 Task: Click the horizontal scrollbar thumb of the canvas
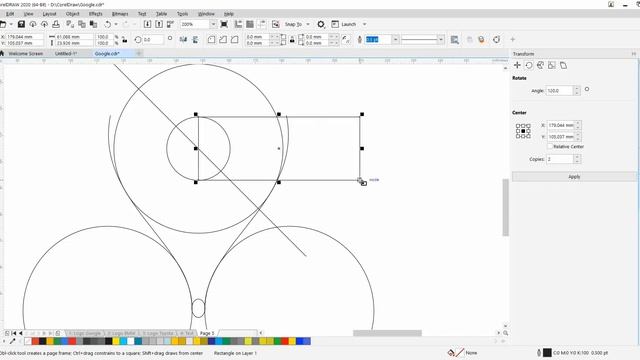[387, 333]
